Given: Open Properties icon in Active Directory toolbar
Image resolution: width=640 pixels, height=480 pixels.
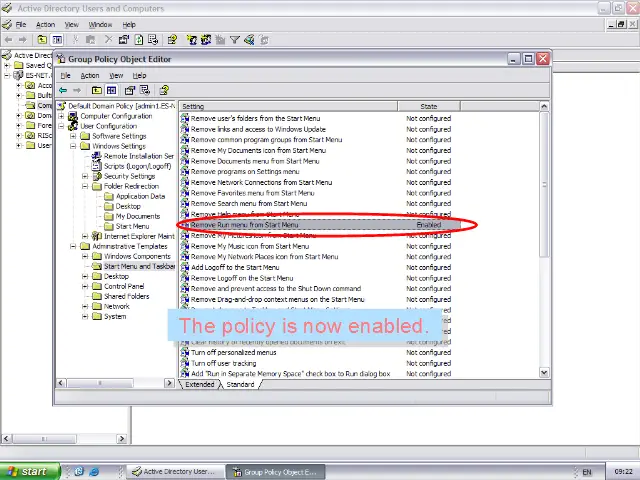Looking at the screenshot, I should (124, 40).
